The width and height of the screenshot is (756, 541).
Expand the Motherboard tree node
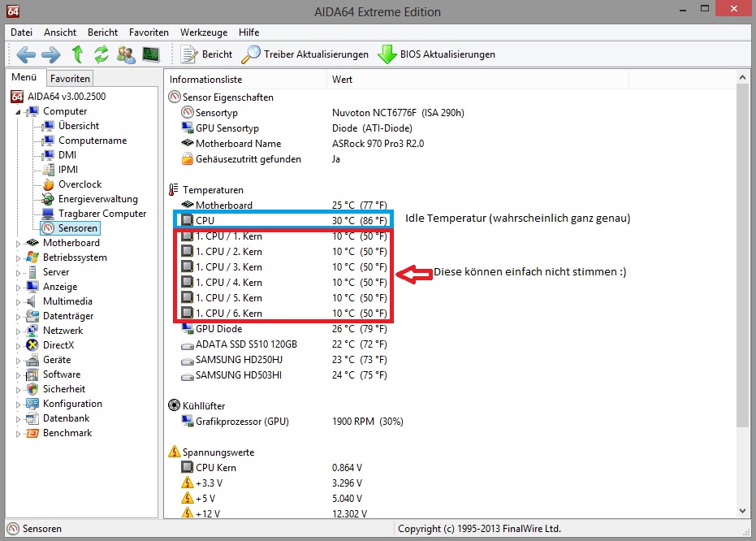tap(19, 244)
